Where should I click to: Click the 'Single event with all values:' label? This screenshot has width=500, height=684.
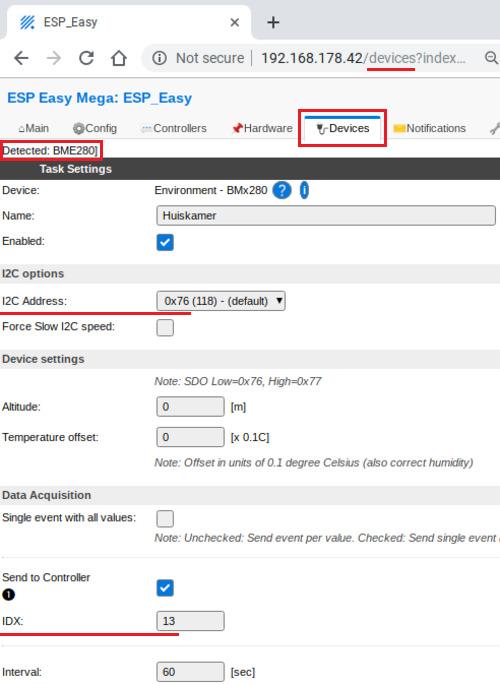[x=69, y=517]
